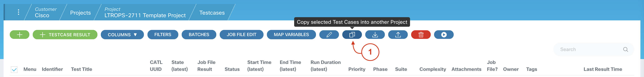The image size is (644, 77).
Task: Click into the Search field
Action: (x=588, y=49)
